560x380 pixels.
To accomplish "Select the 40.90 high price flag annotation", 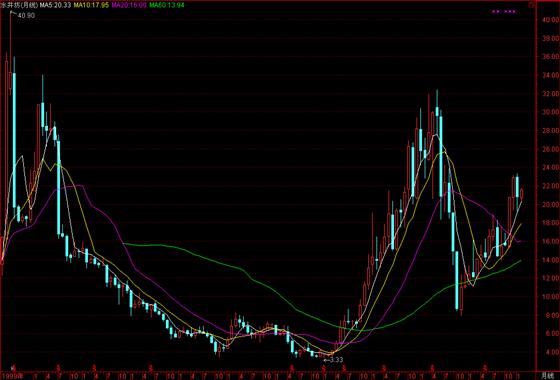I will point(23,15).
